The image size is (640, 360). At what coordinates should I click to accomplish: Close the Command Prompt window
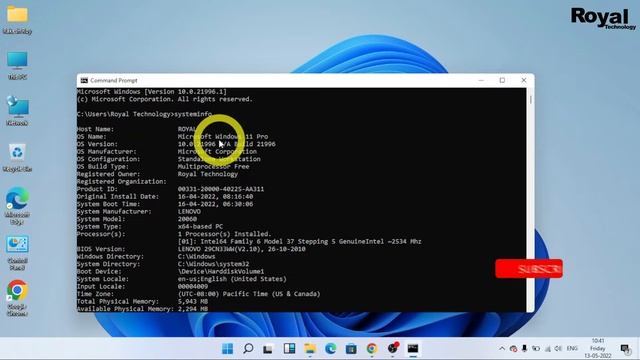(x=524, y=80)
